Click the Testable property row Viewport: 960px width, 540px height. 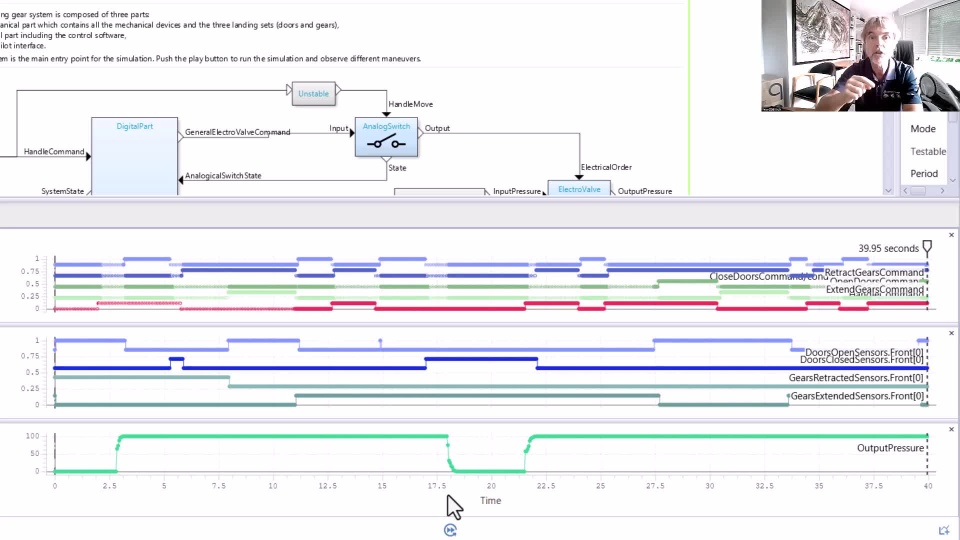(928, 151)
